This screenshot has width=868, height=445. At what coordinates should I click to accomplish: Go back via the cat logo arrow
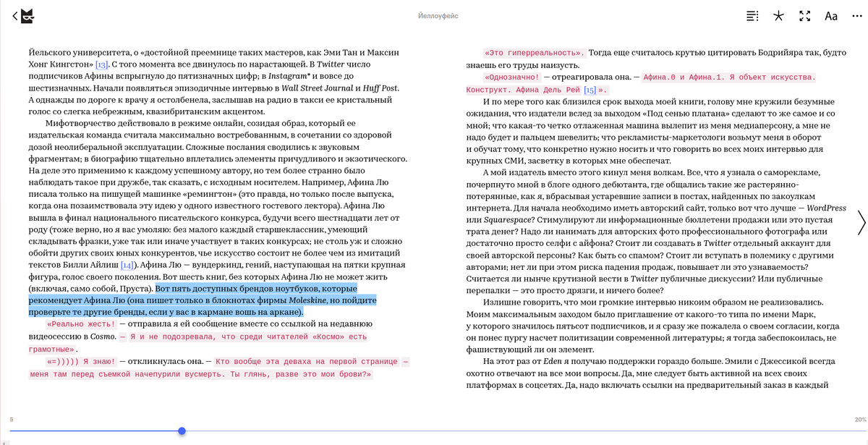[x=22, y=16]
